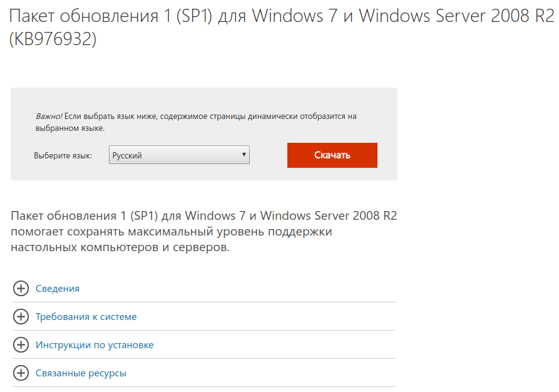Click the KB976932 text in the heading
Viewport: 559px width, 392px height.
tap(53, 39)
